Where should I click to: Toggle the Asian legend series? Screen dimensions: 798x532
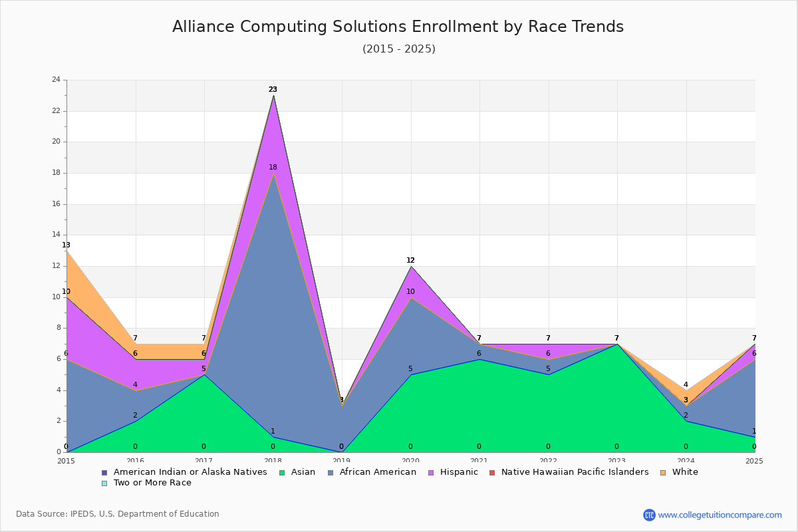coord(298,472)
